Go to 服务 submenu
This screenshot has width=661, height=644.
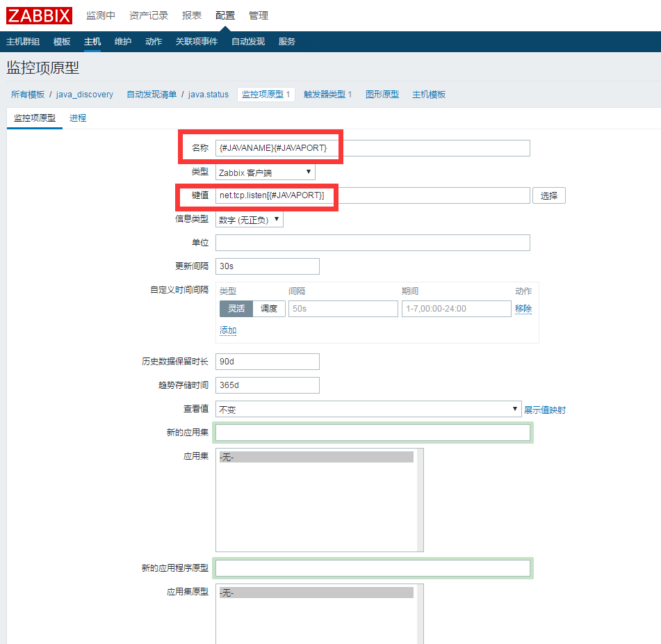tap(287, 42)
